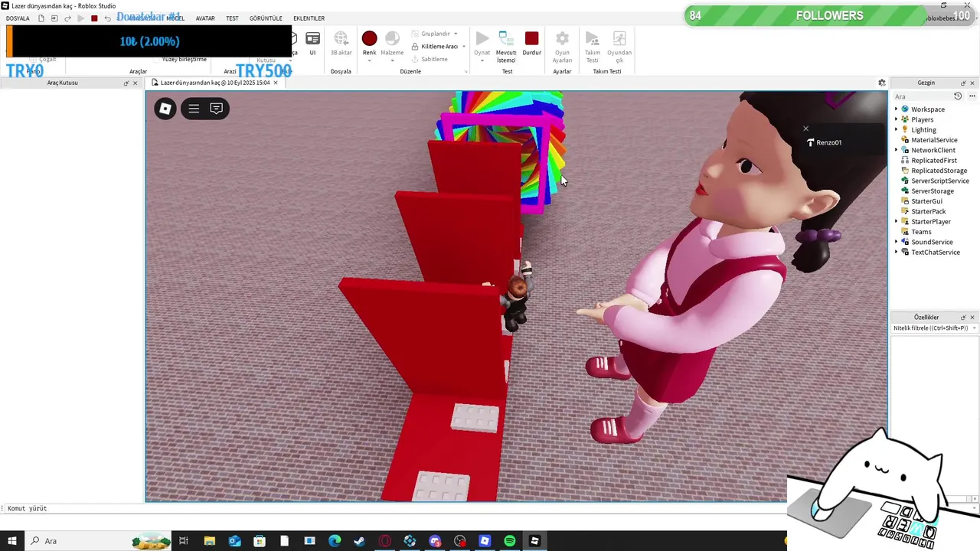This screenshot has width=980, height=551.
Task: Click the new file icon in quick toolbar
Action: pos(41,18)
